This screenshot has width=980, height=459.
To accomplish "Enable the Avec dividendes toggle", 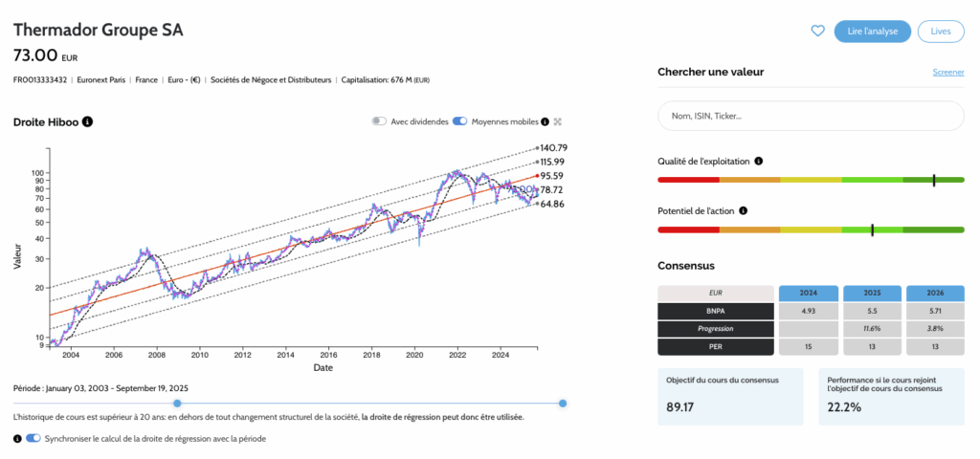I will pos(379,122).
